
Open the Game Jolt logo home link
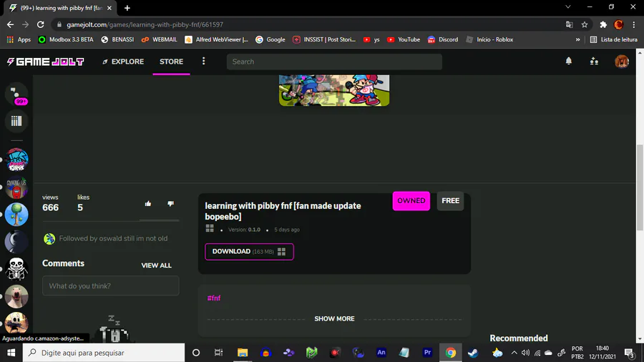point(46,62)
